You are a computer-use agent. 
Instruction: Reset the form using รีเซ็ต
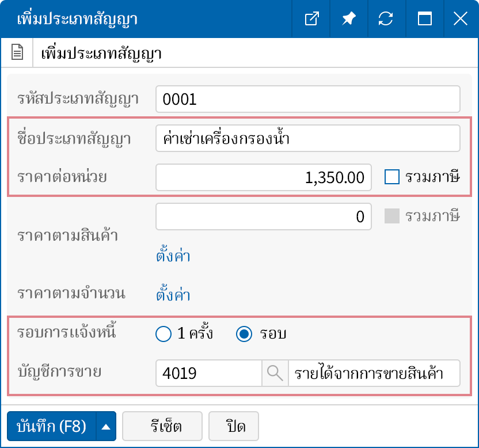click(162, 426)
